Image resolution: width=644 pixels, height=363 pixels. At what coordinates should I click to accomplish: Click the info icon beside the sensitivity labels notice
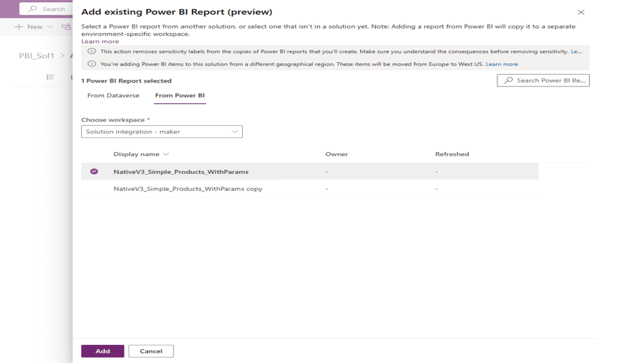(x=91, y=52)
